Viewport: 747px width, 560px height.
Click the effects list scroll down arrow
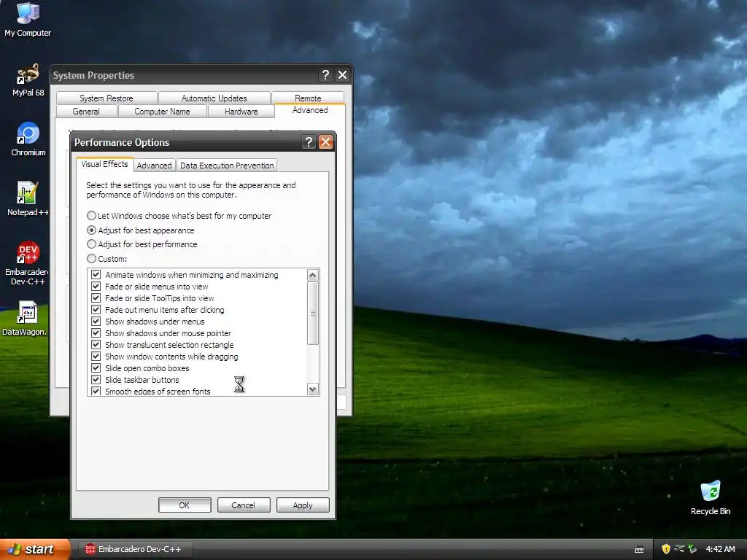coord(312,389)
